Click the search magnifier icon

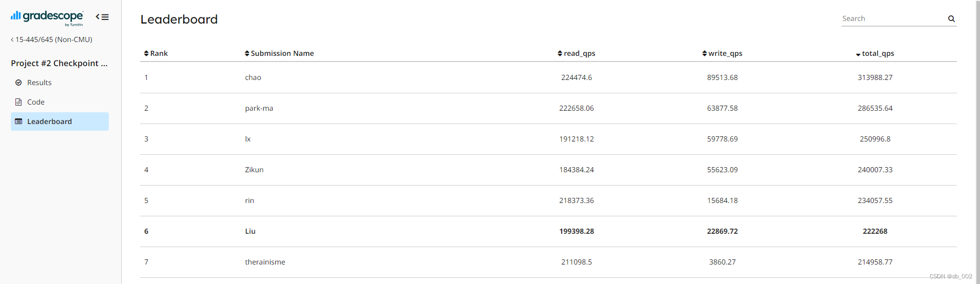(951, 19)
